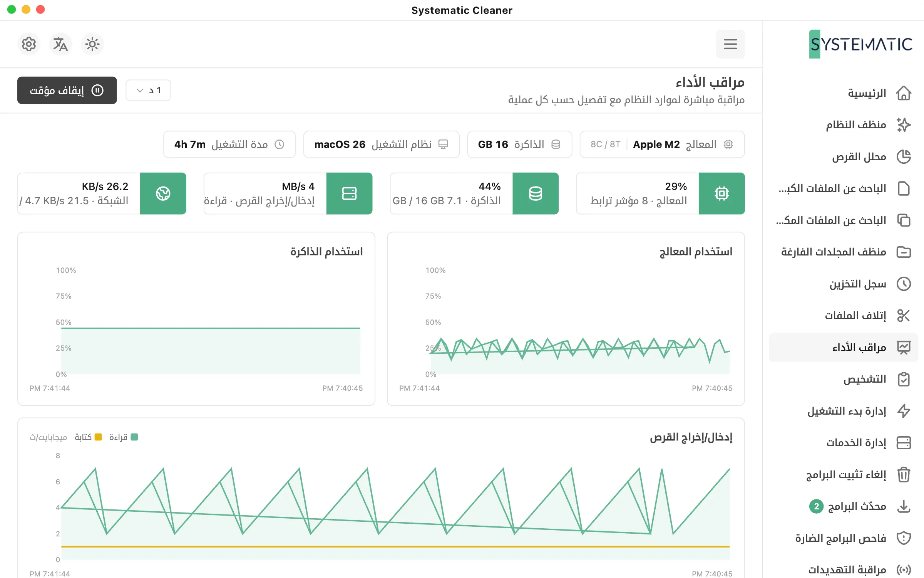
Task: Click the macOS 26 operating system chip
Action: (x=381, y=144)
